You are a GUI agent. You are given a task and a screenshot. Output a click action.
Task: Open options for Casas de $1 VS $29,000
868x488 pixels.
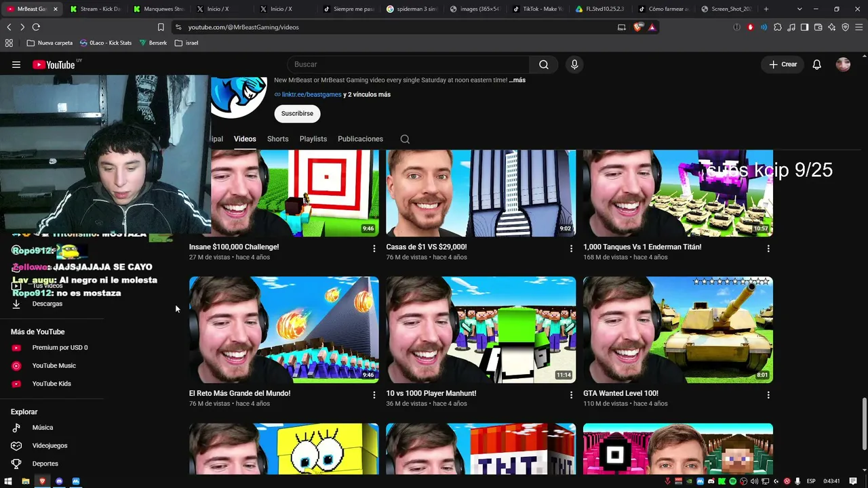(x=571, y=249)
